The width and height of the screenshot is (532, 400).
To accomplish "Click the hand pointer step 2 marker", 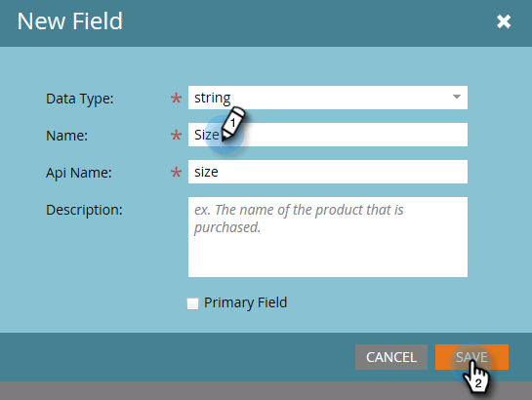I will [x=476, y=377].
